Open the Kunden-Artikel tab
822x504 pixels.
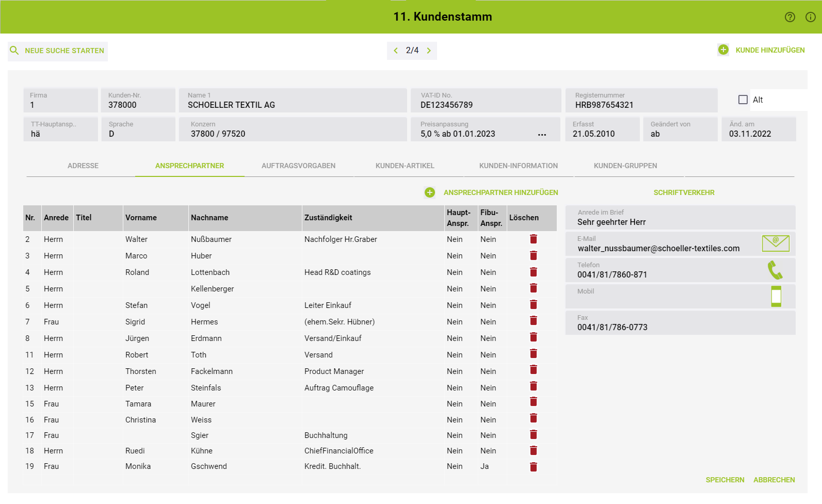[x=405, y=166]
